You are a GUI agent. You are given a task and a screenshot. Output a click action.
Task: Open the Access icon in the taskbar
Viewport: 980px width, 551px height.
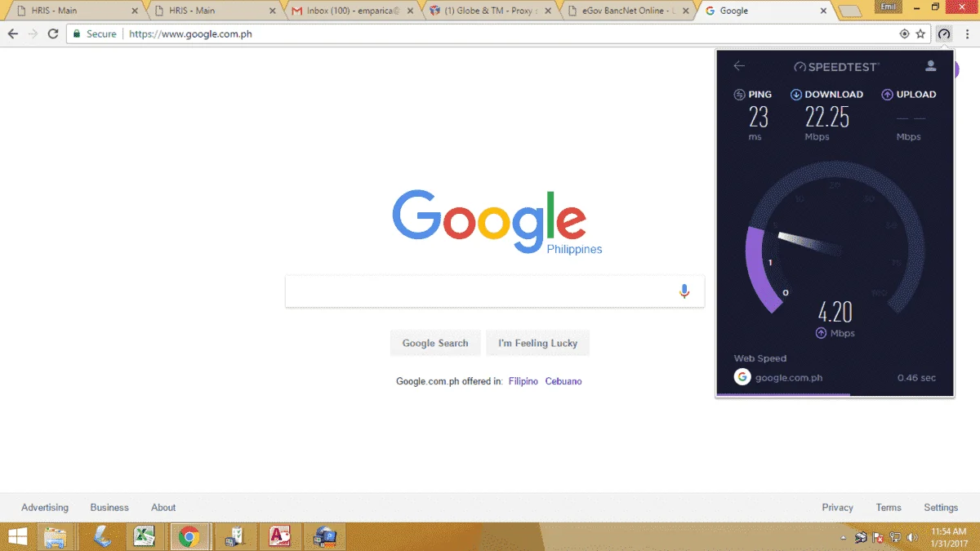click(280, 536)
